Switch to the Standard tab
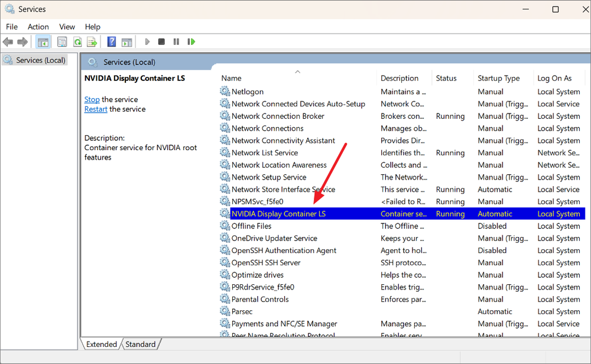This screenshot has height=364, width=591. (140, 344)
